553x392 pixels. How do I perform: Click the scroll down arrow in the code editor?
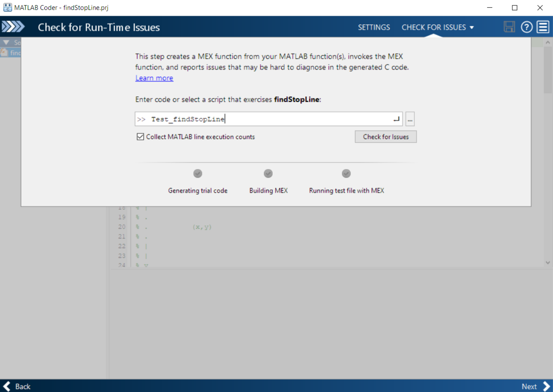[x=547, y=263]
